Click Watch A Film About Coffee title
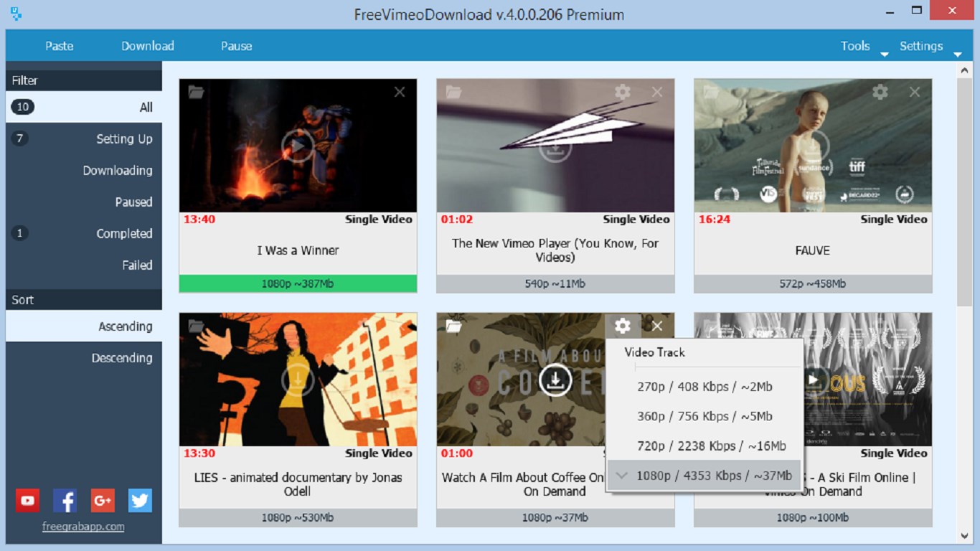 523,484
